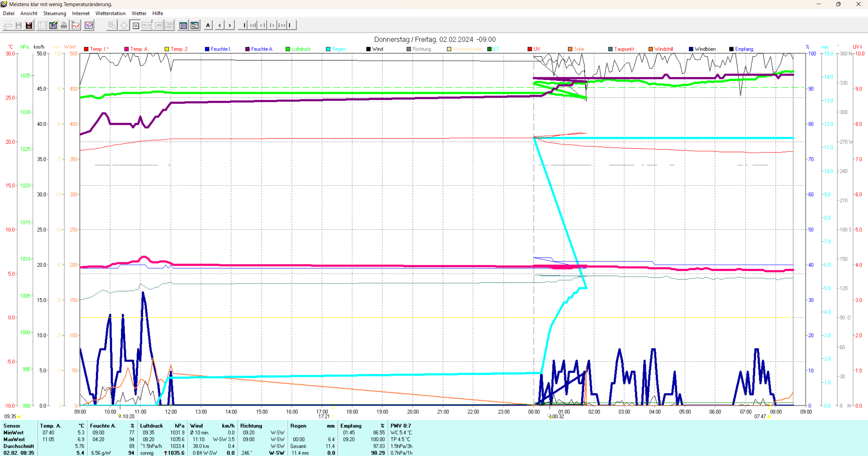Toggle the Regen series in legend
This screenshot has height=456, width=868.
(328, 49)
